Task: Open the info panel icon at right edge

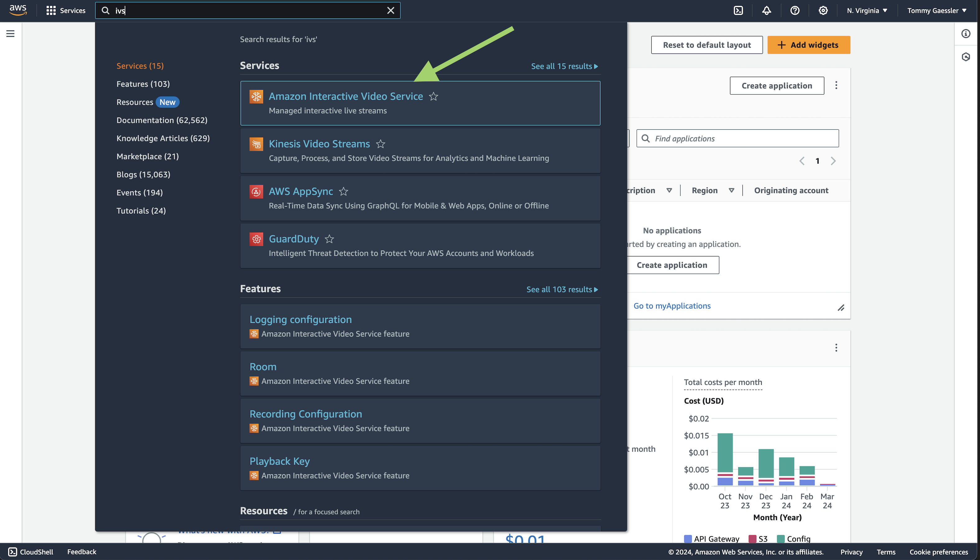Action: 966,34
